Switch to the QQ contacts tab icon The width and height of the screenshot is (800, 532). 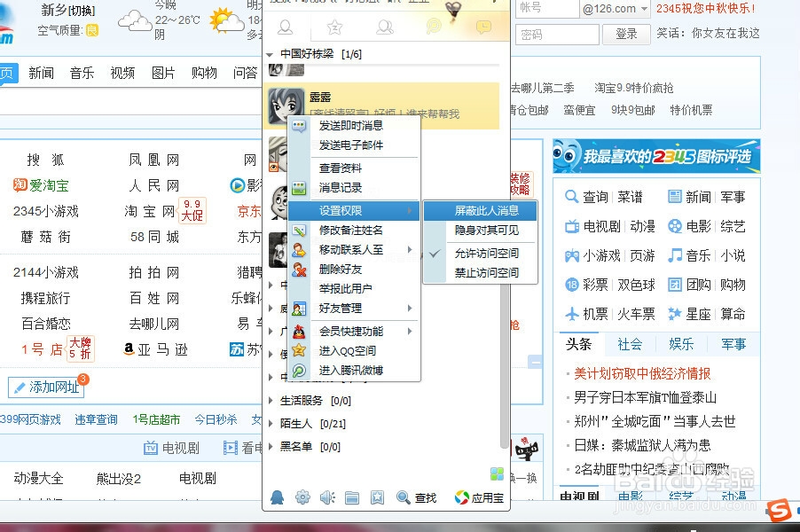tap(286, 27)
